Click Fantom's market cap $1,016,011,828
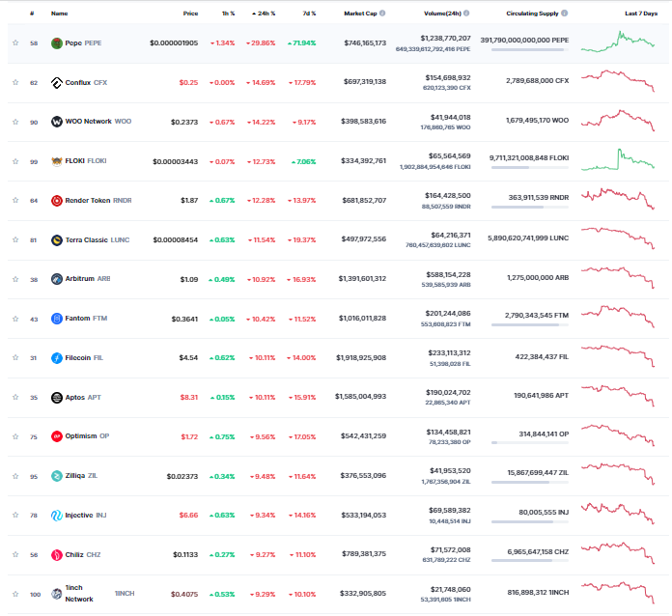The width and height of the screenshot is (672, 616). (362, 318)
